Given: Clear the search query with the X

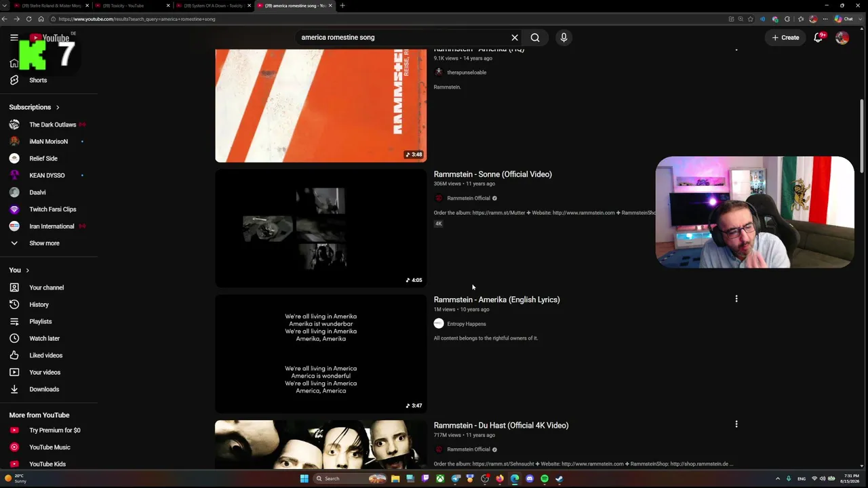Looking at the screenshot, I should click(x=515, y=37).
